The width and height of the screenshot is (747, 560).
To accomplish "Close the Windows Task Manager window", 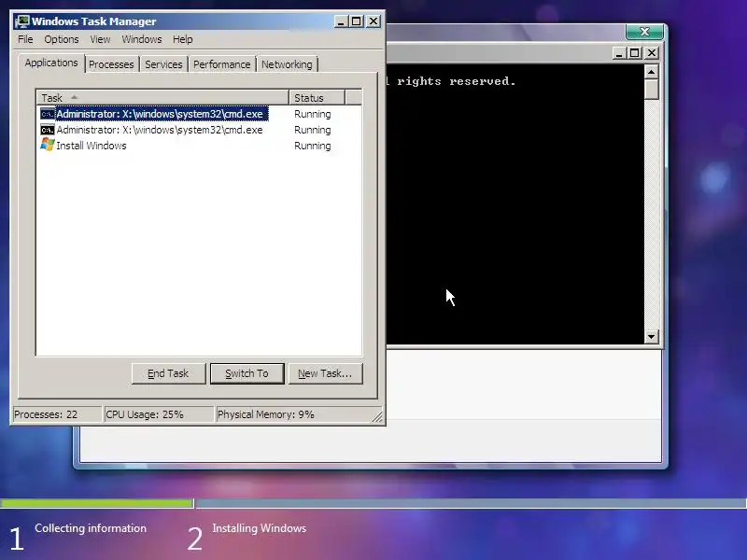I will point(373,21).
